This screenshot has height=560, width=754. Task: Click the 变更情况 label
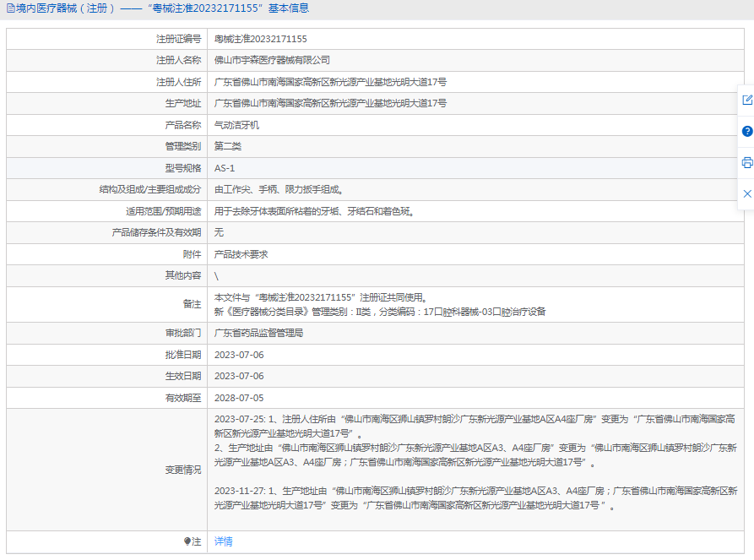(x=182, y=470)
